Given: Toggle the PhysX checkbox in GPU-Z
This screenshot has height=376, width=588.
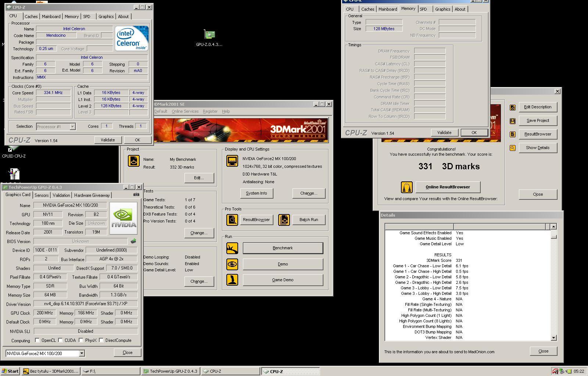Looking at the screenshot, I should coord(81,340).
